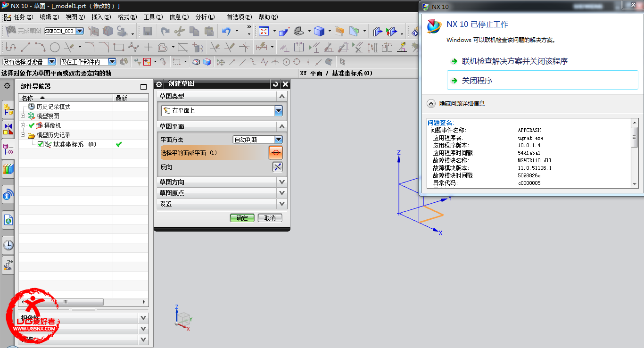Open the History clock sidebar tab
The width and height of the screenshot is (644, 348).
[8, 245]
